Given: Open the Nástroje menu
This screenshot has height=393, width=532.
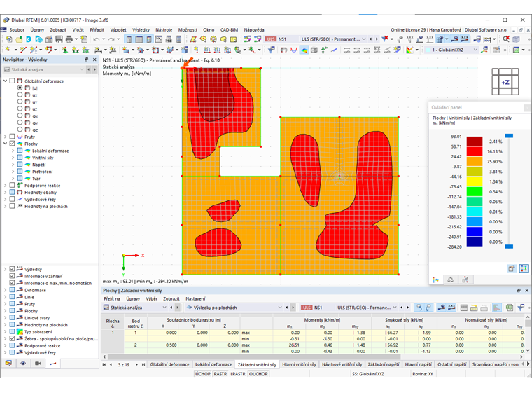Looking at the screenshot, I should (164, 30).
